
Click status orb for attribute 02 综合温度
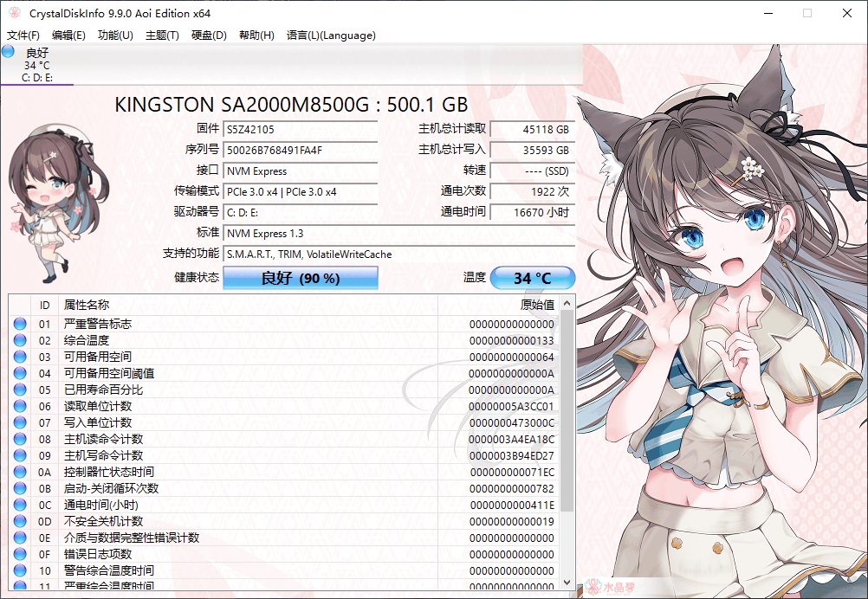click(x=20, y=340)
